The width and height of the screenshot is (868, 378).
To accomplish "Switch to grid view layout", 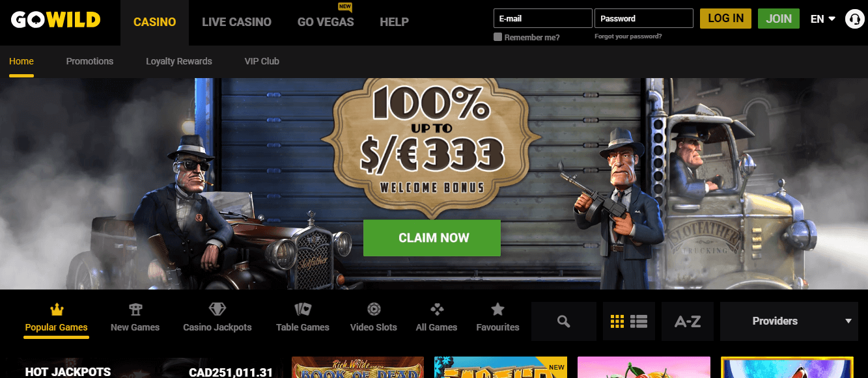I will [x=617, y=321].
